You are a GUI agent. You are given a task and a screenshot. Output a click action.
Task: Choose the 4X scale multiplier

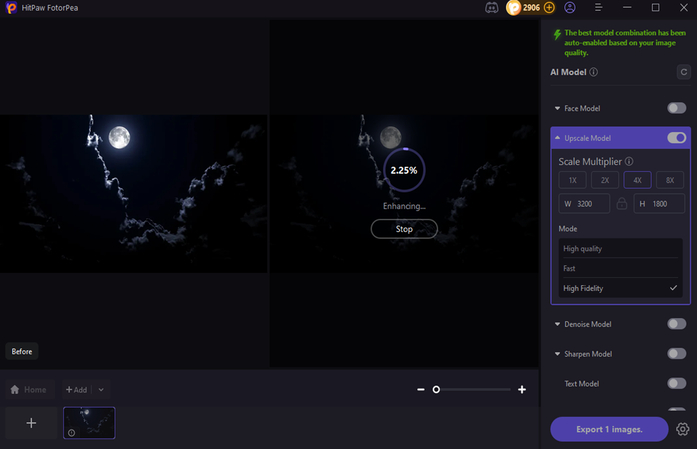point(637,180)
